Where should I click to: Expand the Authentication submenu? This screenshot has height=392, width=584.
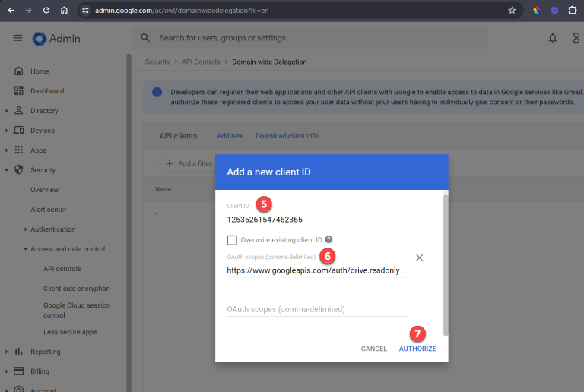[25, 229]
